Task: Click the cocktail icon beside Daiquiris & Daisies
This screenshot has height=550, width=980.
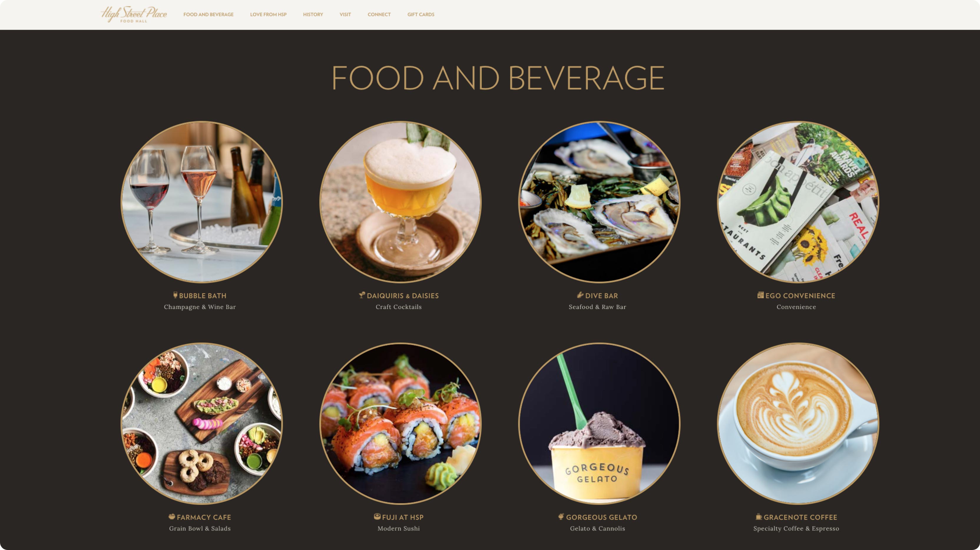Action: tap(362, 295)
